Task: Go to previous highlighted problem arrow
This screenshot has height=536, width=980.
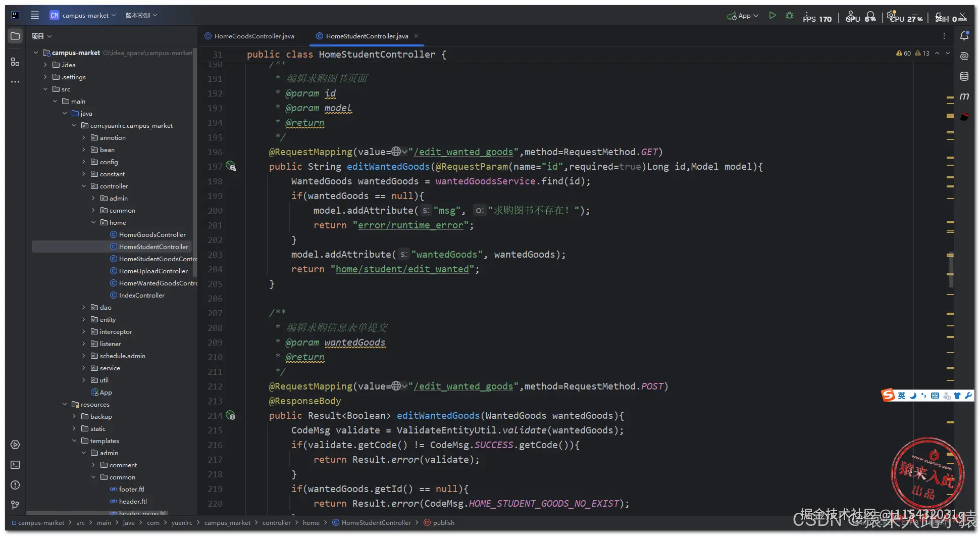Action: pos(937,53)
